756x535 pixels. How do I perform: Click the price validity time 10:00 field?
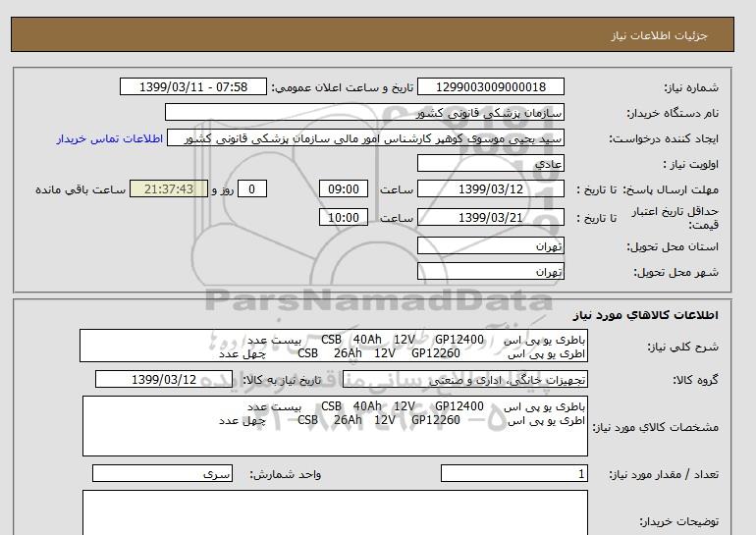point(344,217)
